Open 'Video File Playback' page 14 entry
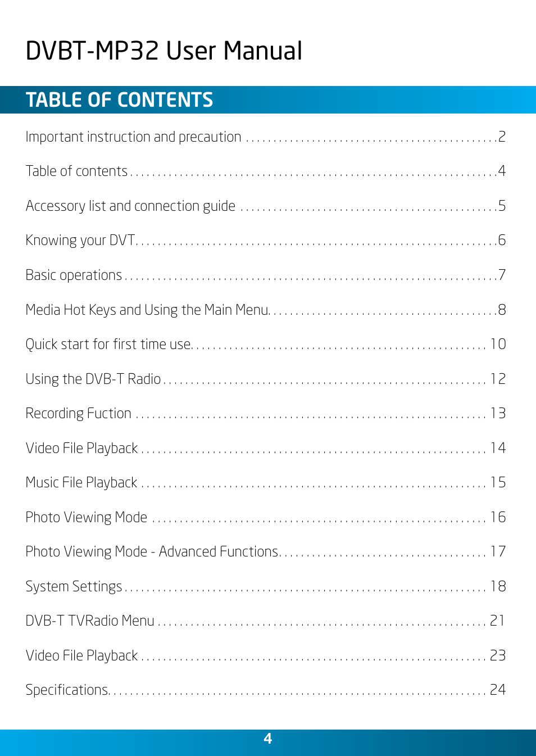Screen dimensions: 536x756 click(x=266, y=448)
